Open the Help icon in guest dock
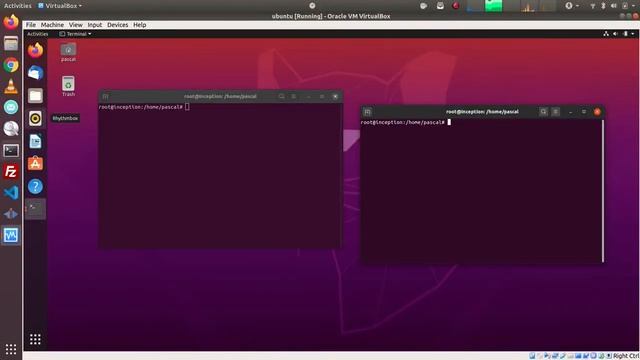The height and width of the screenshot is (360, 640). point(36,187)
